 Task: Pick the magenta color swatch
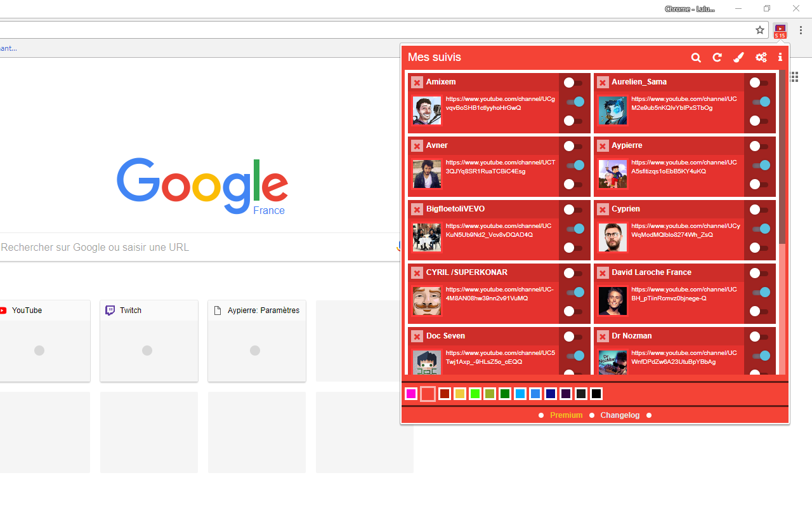point(411,394)
